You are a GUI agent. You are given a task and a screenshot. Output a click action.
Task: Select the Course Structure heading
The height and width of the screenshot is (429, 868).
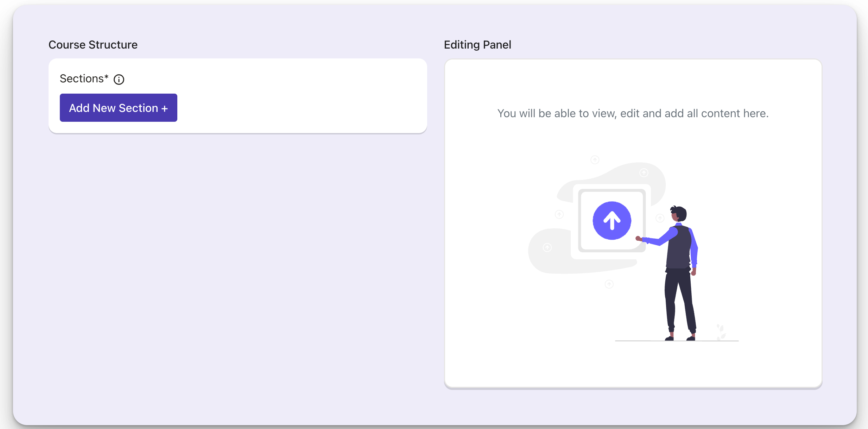click(93, 45)
